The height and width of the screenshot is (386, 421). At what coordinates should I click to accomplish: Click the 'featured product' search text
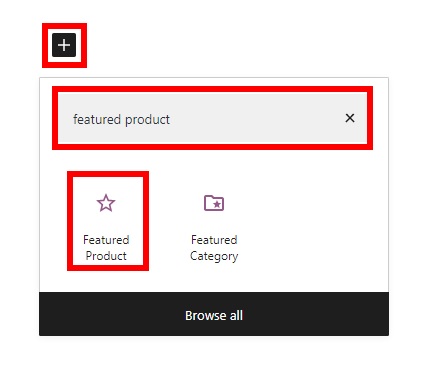click(121, 119)
